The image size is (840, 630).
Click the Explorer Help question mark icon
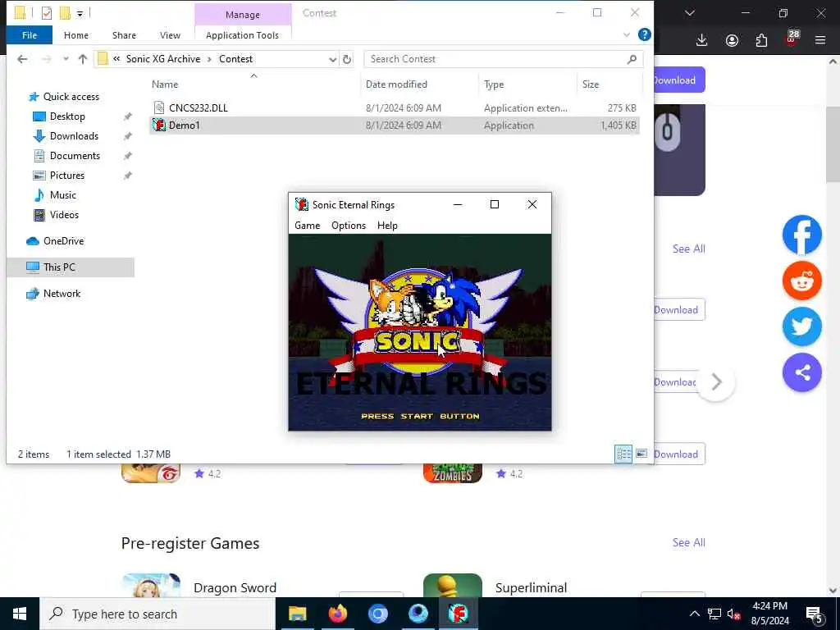click(x=645, y=34)
